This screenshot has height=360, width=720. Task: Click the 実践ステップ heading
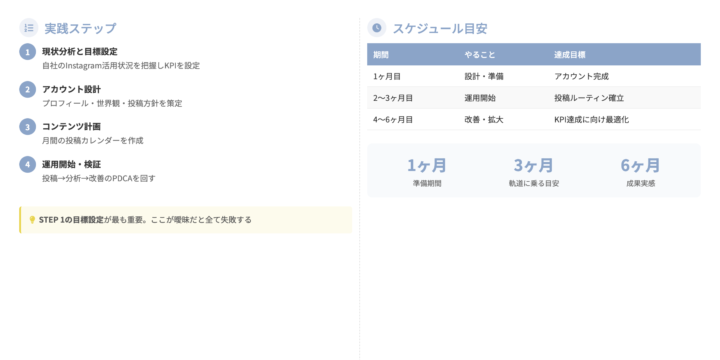(80, 28)
